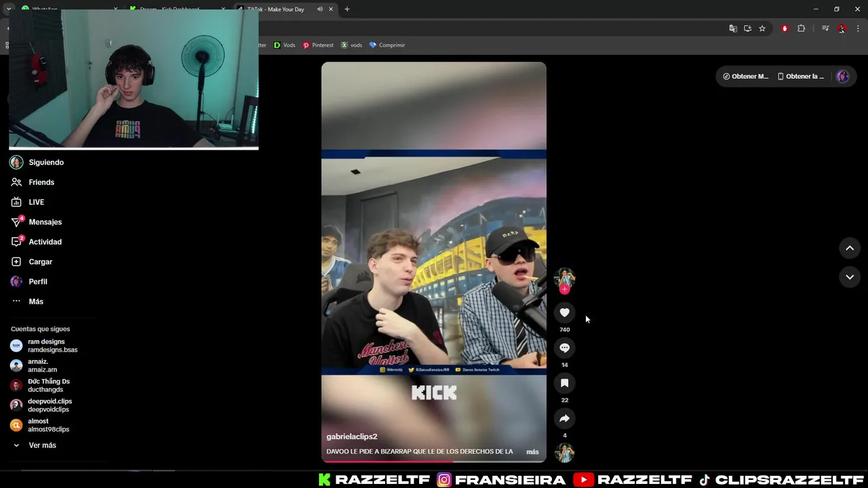Open the creator's avatar beside video
The image size is (868, 488).
tap(564, 278)
